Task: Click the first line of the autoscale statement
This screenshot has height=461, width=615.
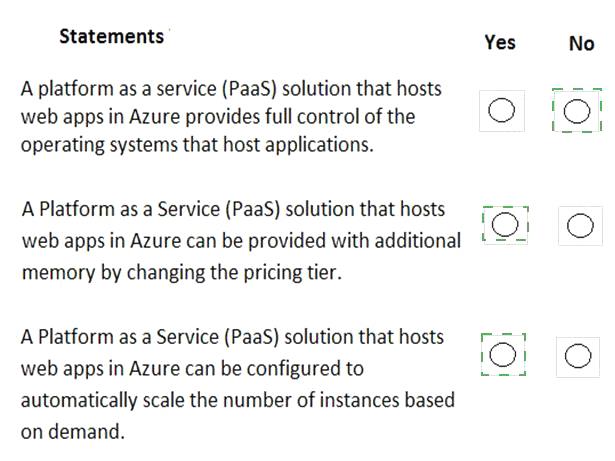Action: (x=232, y=337)
